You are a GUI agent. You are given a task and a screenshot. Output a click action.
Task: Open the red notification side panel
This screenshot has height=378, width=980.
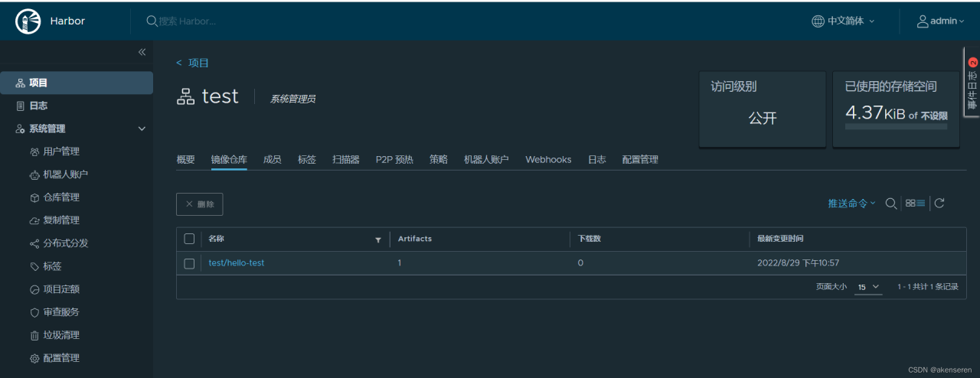972,83
